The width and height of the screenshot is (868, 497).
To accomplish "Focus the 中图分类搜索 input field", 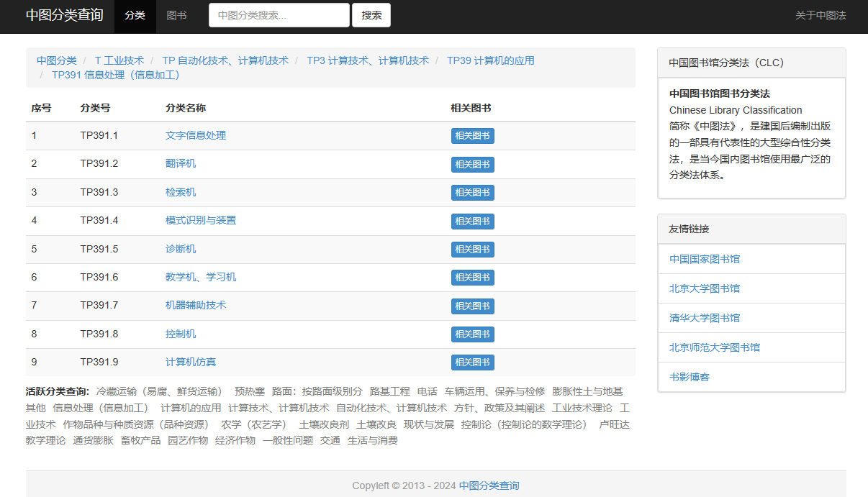I will click(x=279, y=15).
